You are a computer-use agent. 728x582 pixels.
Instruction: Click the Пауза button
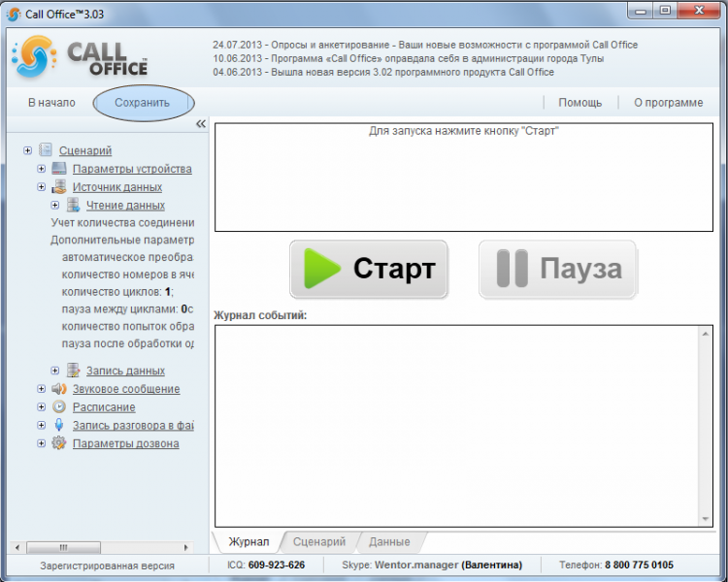pos(557,269)
